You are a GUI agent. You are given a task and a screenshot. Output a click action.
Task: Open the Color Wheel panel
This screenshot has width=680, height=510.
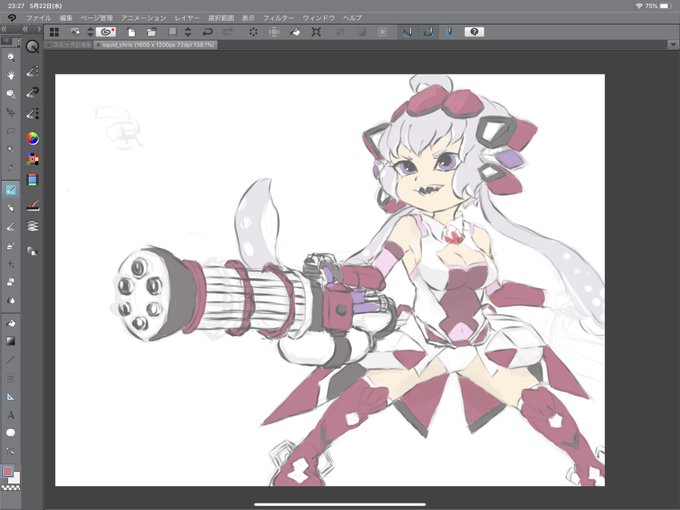pyautogui.click(x=33, y=138)
